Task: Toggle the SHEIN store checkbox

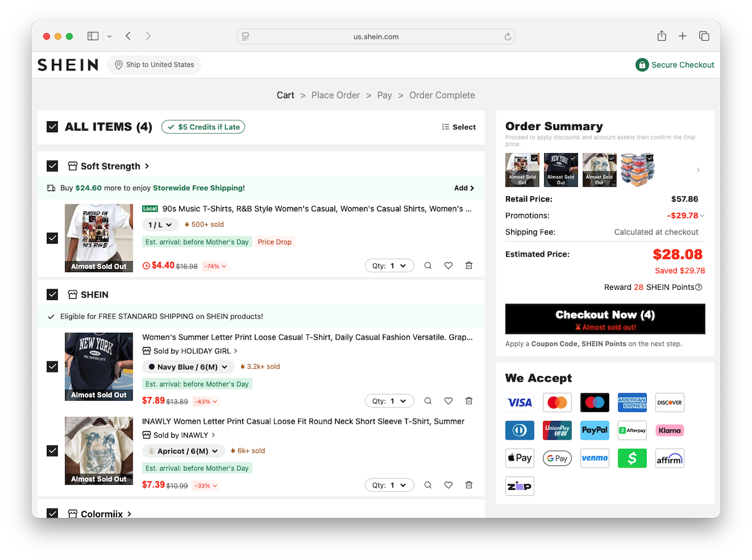Action: point(52,294)
